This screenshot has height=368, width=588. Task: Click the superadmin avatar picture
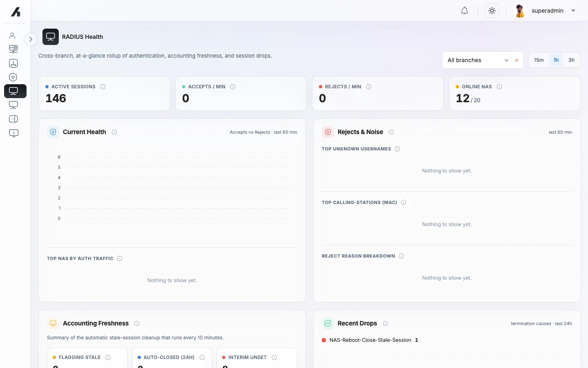pos(520,11)
